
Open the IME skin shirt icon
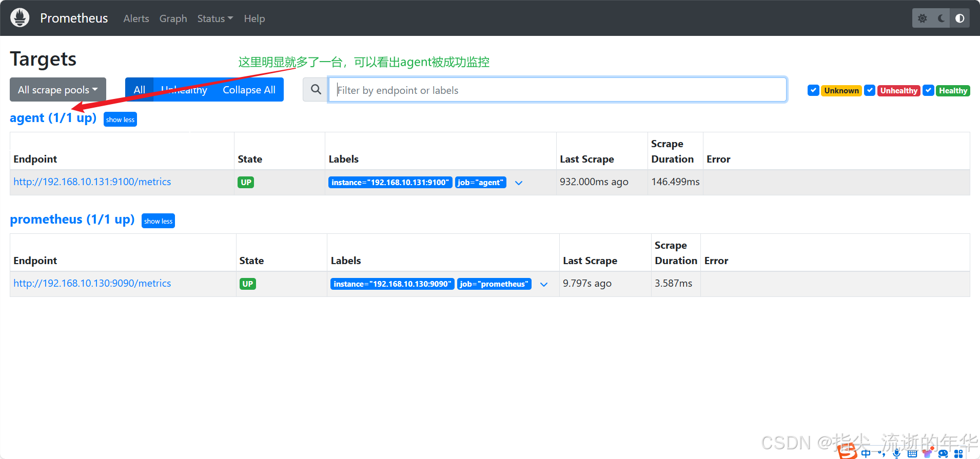[x=928, y=453]
